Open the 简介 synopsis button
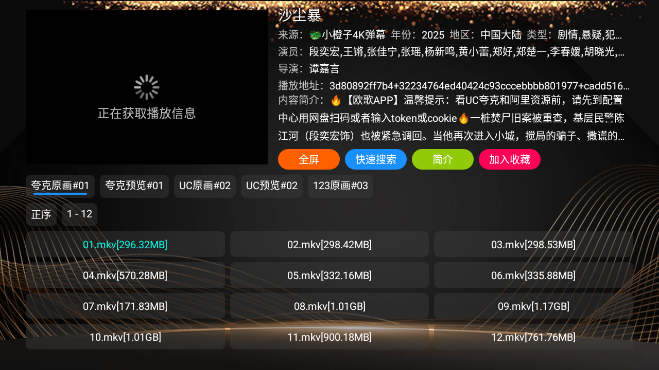The width and height of the screenshot is (659, 370). 443,159
